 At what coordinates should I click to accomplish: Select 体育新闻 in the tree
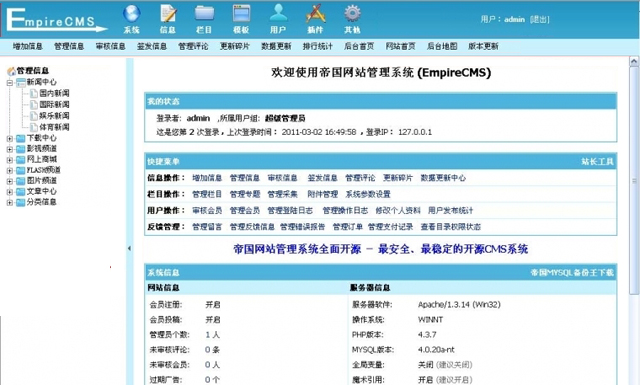[x=54, y=127]
